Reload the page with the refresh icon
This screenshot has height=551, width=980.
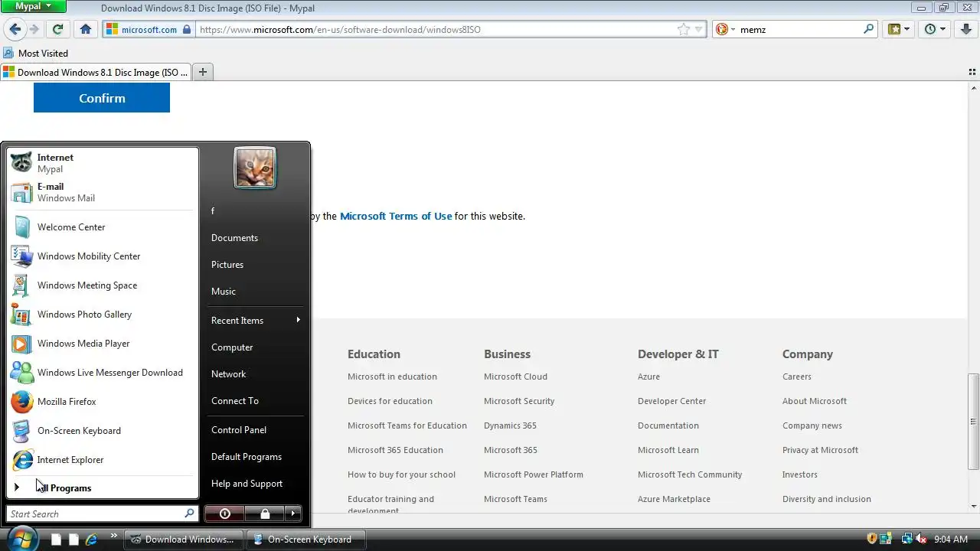(57, 29)
